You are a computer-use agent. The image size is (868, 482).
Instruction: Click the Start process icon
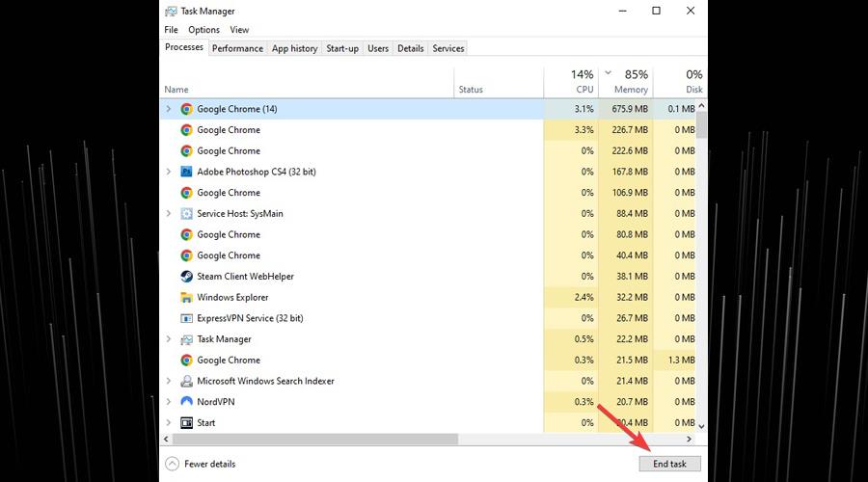(186, 423)
